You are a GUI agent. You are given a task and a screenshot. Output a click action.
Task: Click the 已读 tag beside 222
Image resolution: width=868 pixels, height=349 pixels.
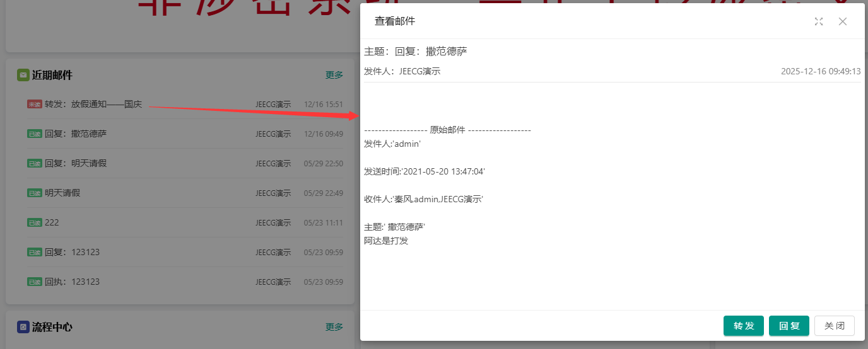click(35, 222)
